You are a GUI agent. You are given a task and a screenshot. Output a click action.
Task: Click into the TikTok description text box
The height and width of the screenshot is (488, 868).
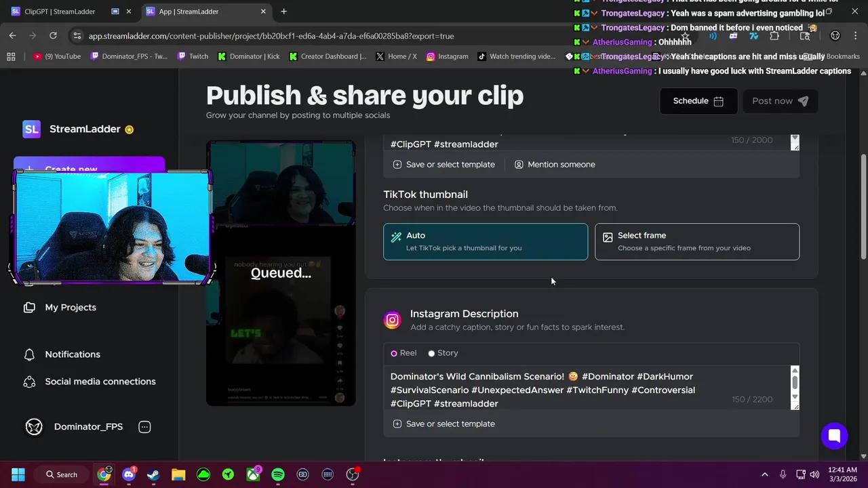tap(587, 142)
